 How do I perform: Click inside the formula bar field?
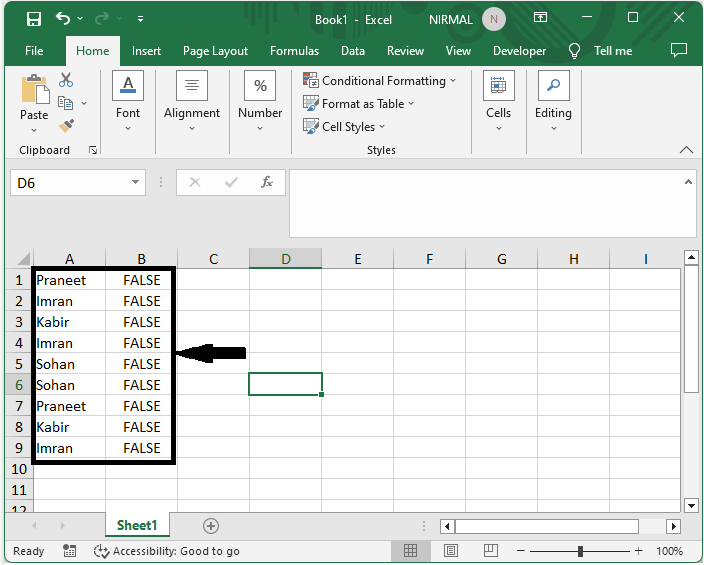[487, 203]
